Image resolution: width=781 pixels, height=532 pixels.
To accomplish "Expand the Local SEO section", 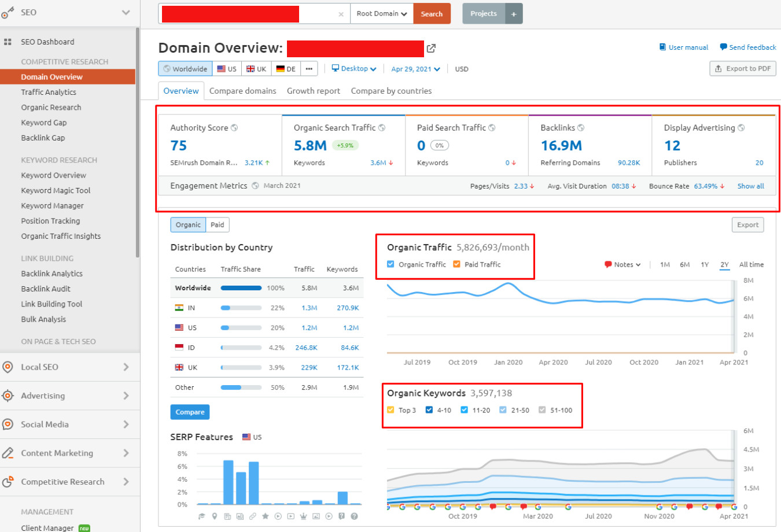I will [x=126, y=367].
